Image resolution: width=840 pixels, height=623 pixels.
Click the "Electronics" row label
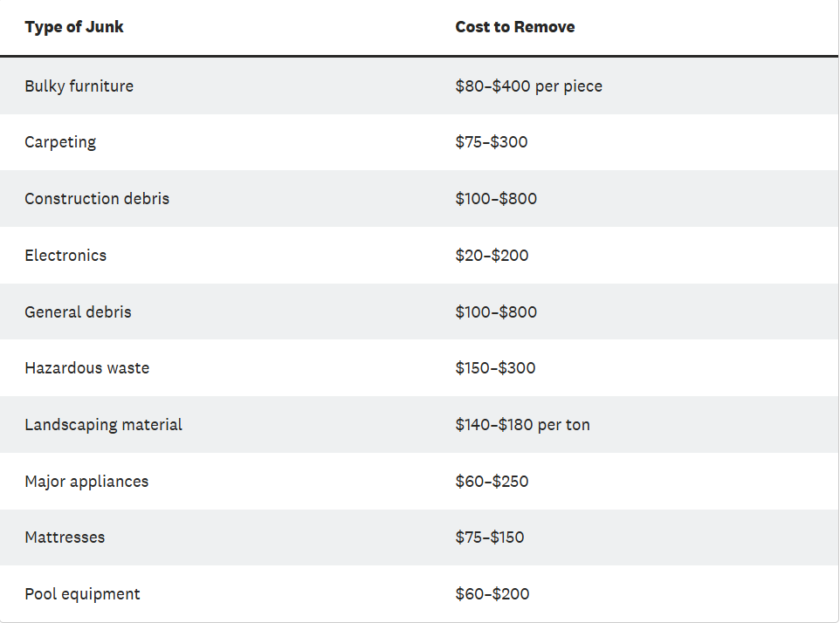click(x=65, y=256)
